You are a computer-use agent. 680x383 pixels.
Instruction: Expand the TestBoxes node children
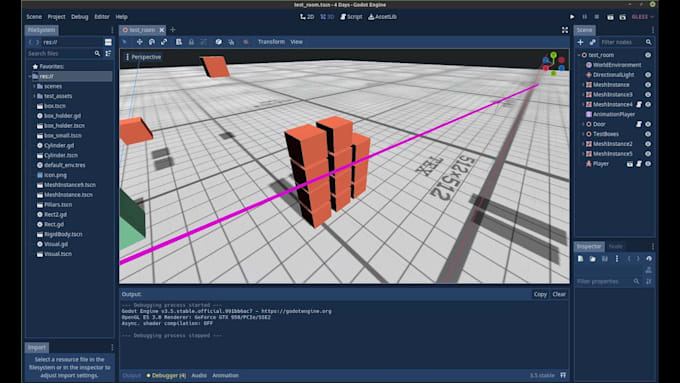tap(583, 134)
